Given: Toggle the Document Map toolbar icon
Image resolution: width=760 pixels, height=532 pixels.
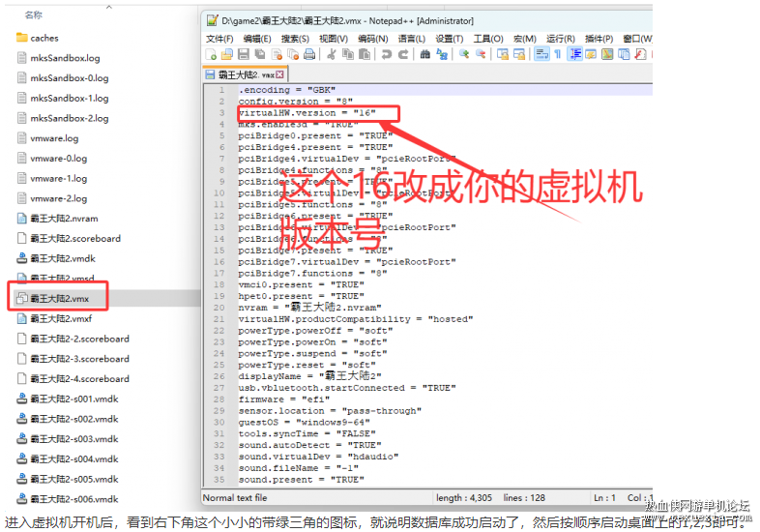Looking at the screenshot, I should (x=607, y=54).
